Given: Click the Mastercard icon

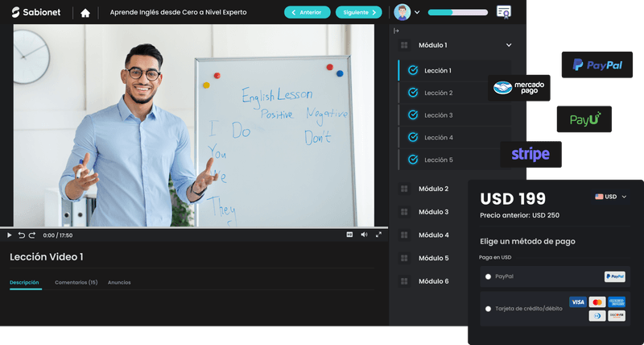Looking at the screenshot, I should point(597,302).
